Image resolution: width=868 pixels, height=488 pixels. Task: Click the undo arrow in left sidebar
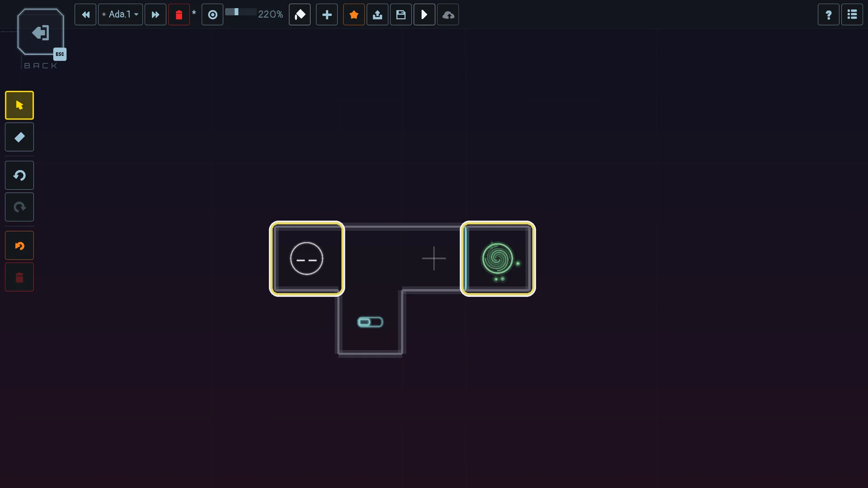click(19, 175)
